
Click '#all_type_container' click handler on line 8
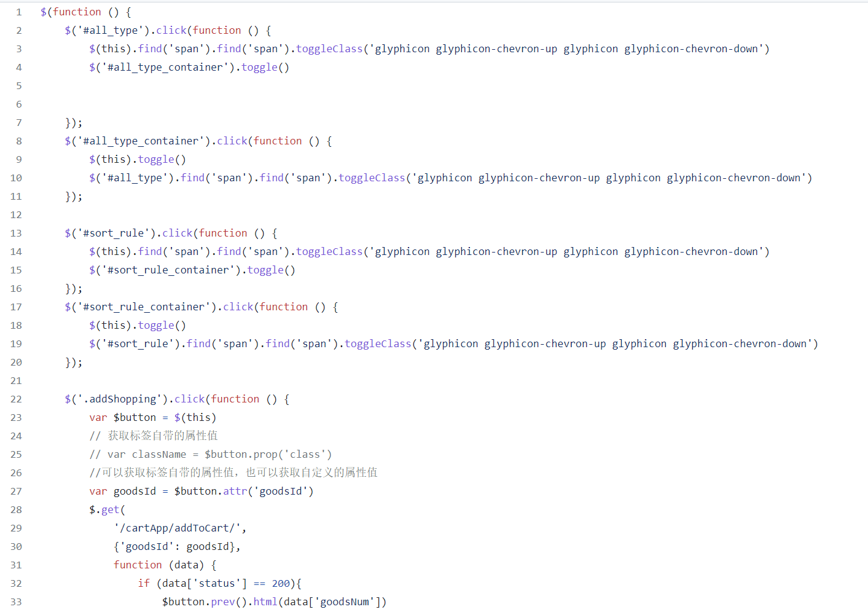coord(198,141)
